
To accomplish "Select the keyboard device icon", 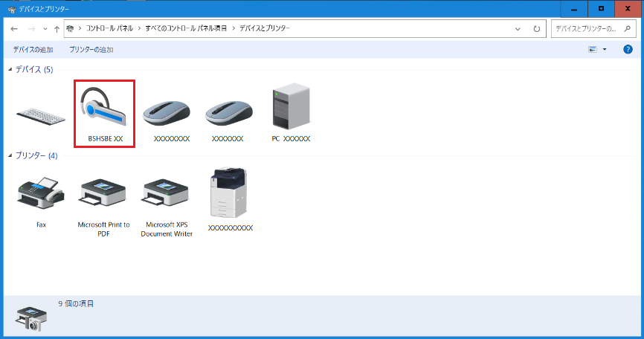I will coord(41,117).
